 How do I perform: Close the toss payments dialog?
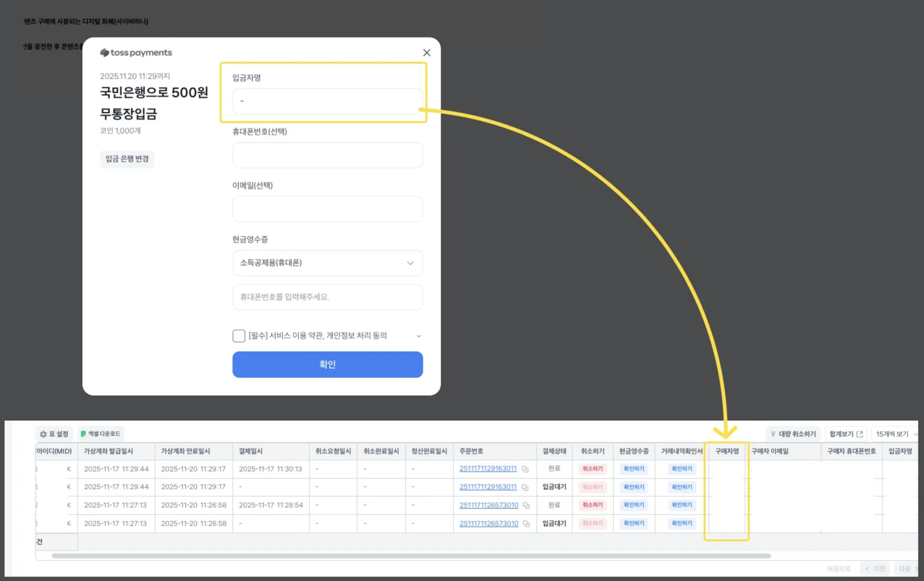(x=426, y=53)
